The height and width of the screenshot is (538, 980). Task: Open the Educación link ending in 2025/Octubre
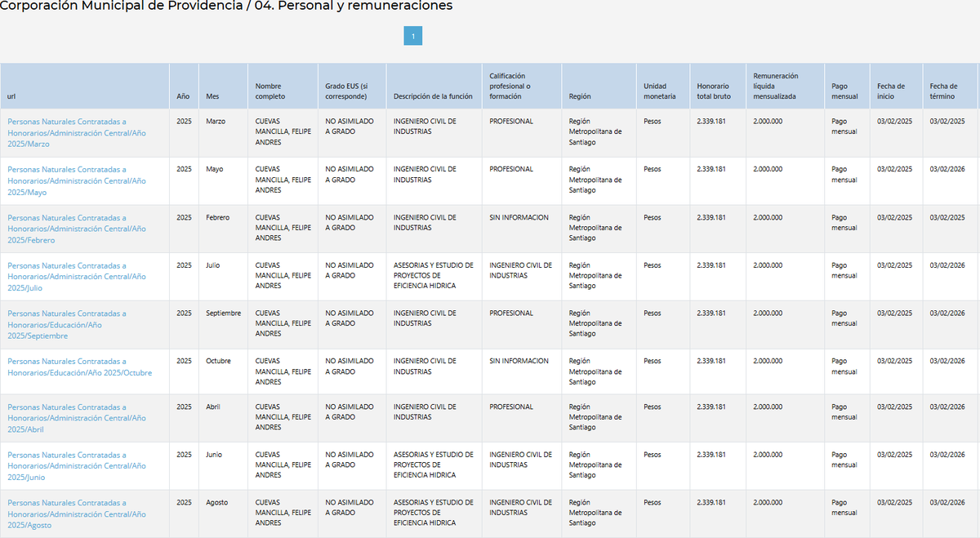pyautogui.click(x=80, y=367)
